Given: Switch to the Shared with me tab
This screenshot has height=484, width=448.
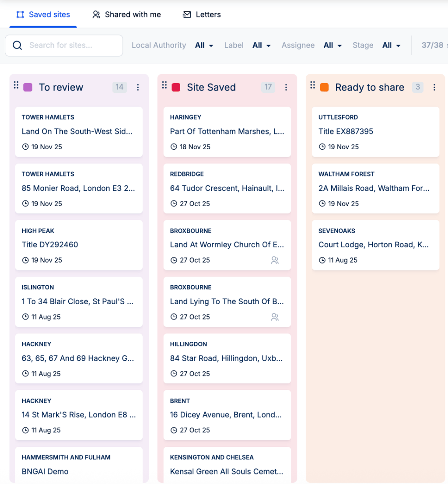Looking at the screenshot, I should click(126, 14).
